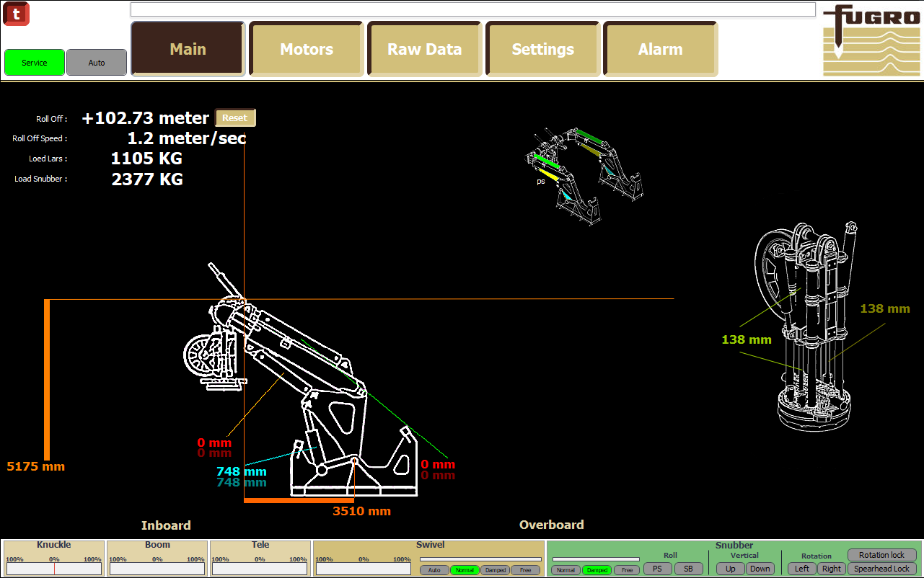The height and width of the screenshot is (578, 924).
Task: Toggle Service mode on
Action: [34, 63]
